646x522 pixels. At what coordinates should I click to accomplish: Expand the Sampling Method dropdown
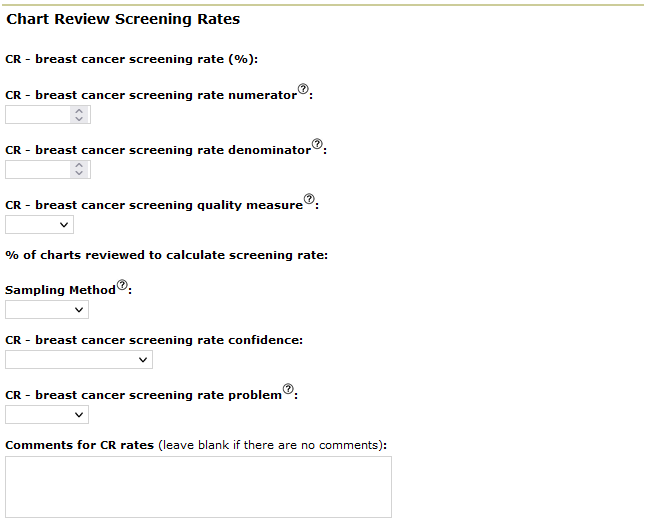[47, 310]
